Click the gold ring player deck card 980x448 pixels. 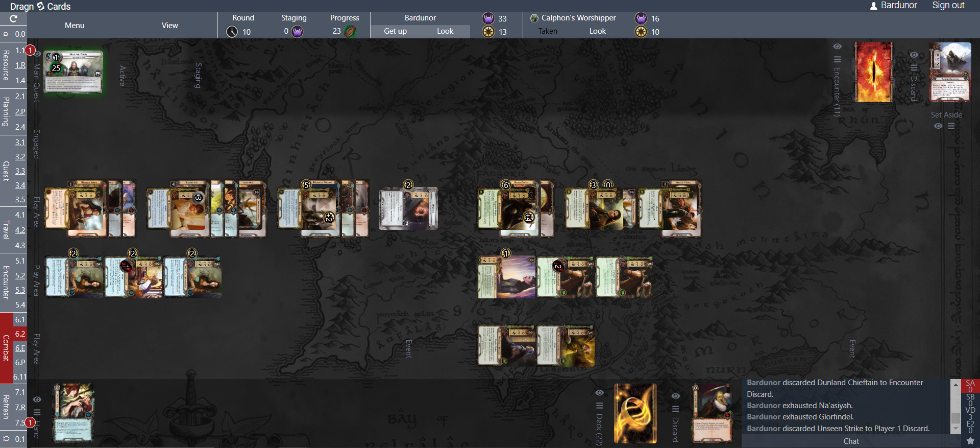635,413
